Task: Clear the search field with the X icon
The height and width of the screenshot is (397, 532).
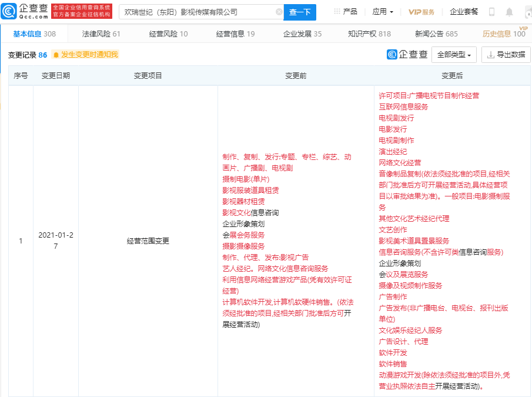Action: click(279, 12)
